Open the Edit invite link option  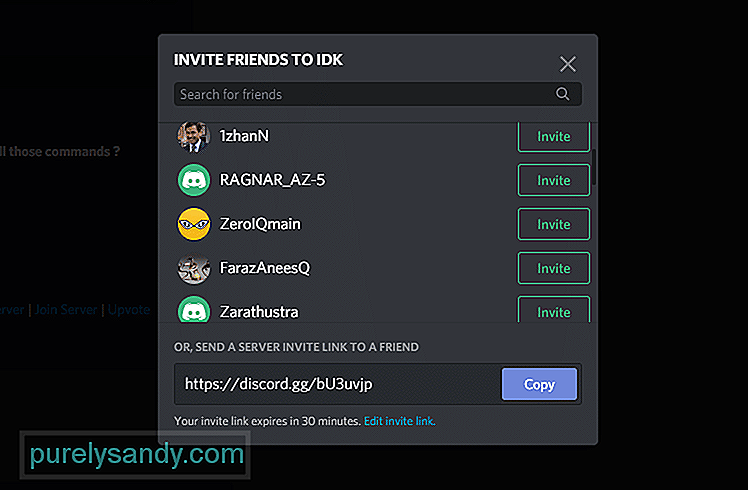point(400,421)
